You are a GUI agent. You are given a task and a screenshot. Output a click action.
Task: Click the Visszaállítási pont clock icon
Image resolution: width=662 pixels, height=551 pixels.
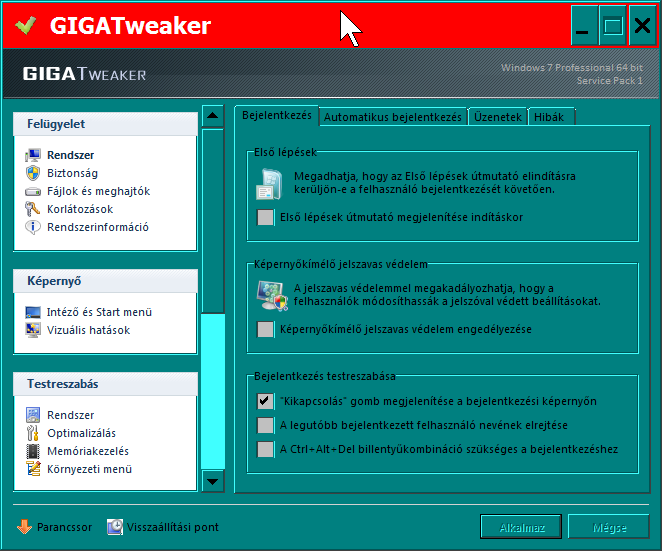115,527
